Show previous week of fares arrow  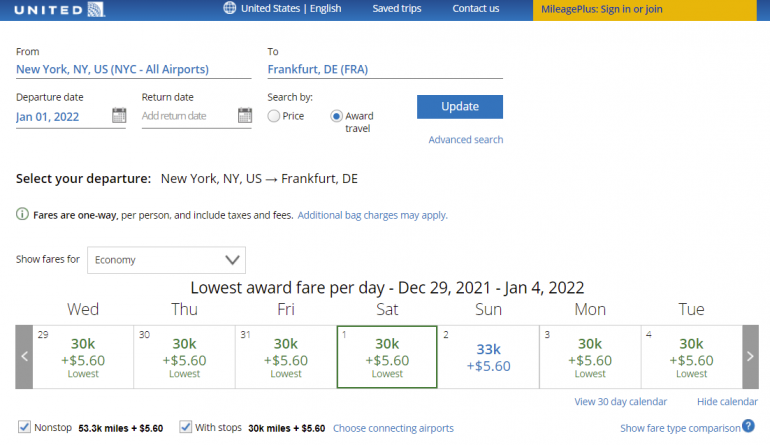[x=25, y=356]
